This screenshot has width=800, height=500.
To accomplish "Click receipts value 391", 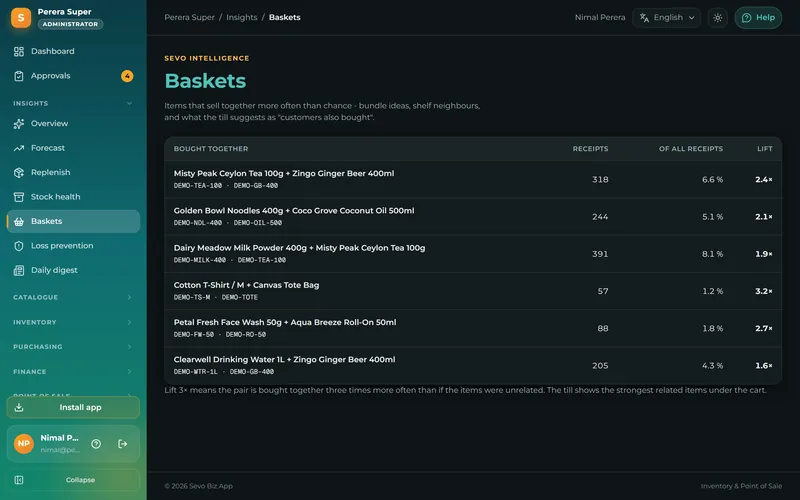I will click(600, 254).
